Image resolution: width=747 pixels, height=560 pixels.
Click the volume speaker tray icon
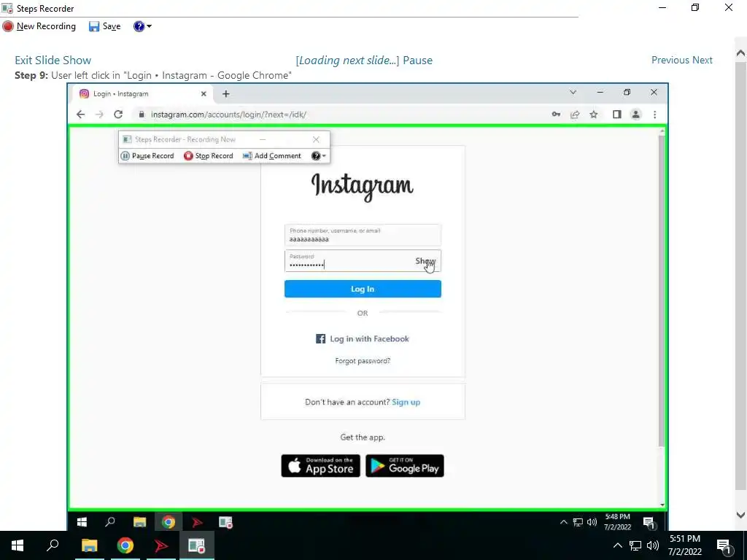pos(653,545)
